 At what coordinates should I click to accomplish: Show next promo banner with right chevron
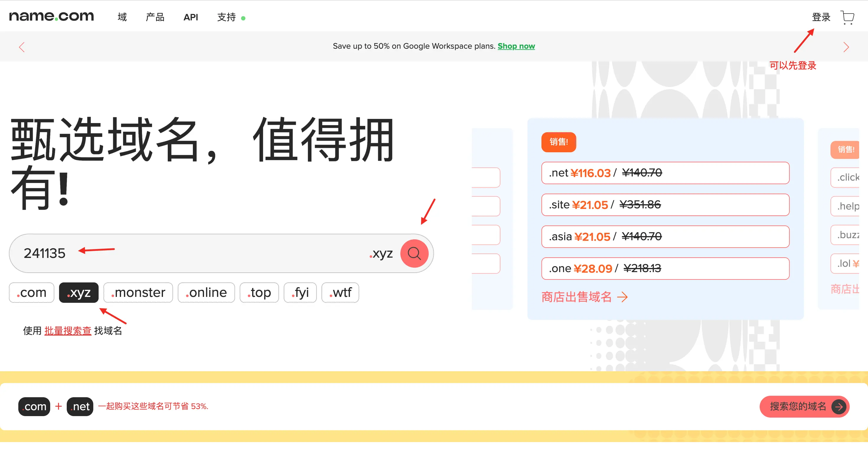click(x=846, y=47)
